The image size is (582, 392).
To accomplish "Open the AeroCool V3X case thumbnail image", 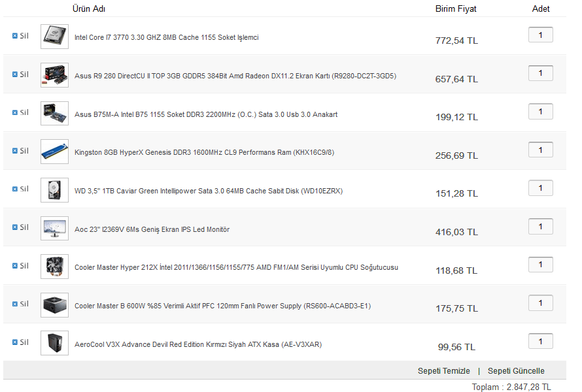I will point(54,343).
